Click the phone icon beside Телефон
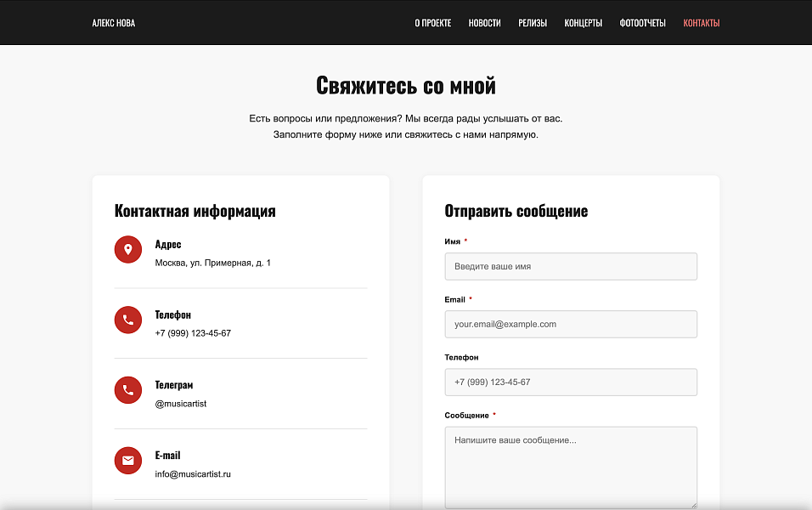The width and height of the screenshot is (812, 510). tap(128, 320)
